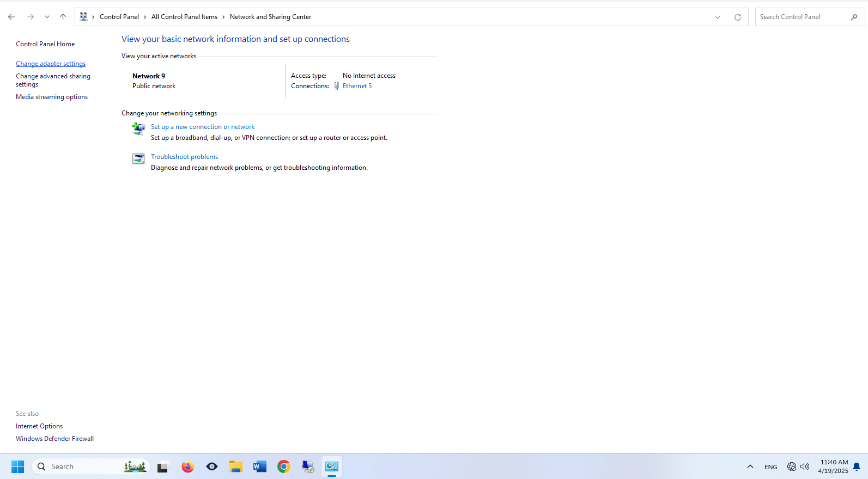Click the search magnifier icon in Control Panel
The height and width of the screenshot is (479, 868).
click(854, 17)
